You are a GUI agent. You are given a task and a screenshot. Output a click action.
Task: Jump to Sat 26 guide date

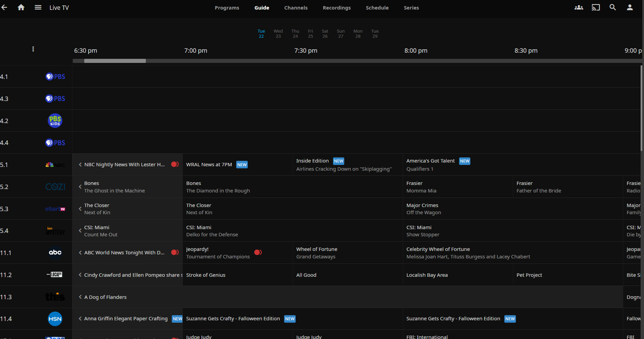pos(325,34)
